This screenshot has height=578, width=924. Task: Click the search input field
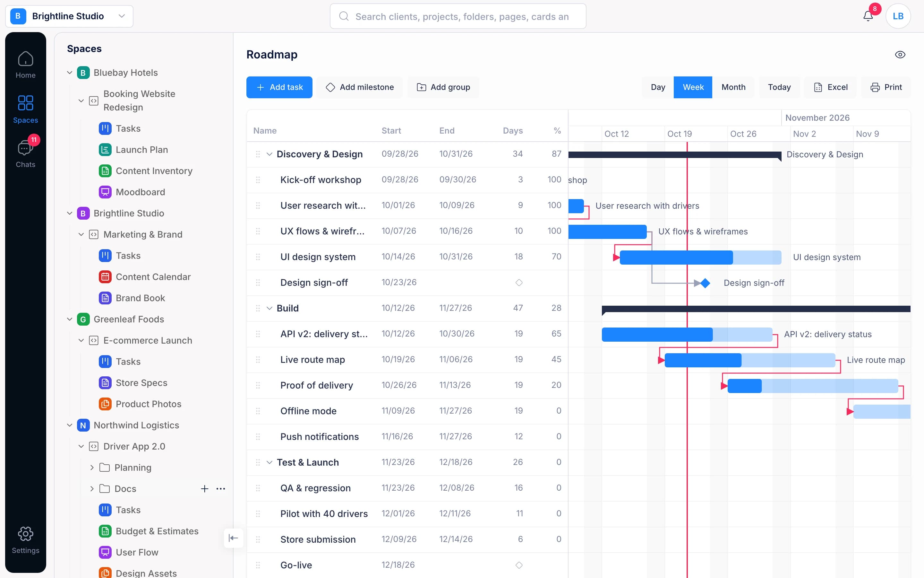(458, 16)
